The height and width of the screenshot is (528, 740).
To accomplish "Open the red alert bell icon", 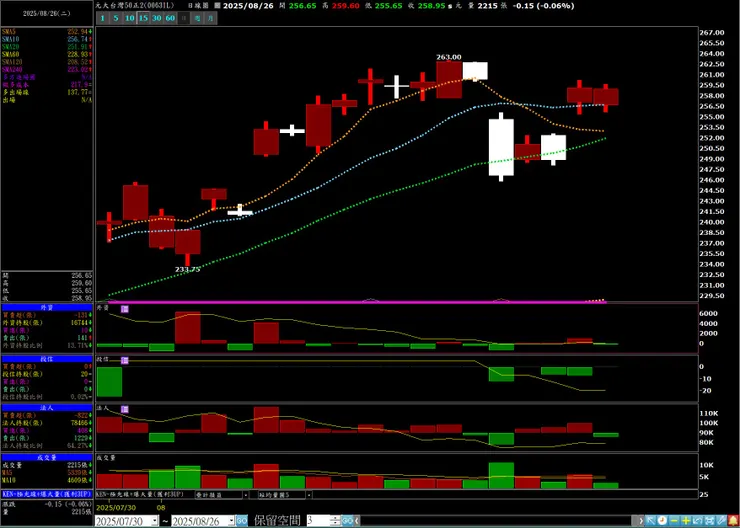I will pyautogui.click(x=733, y=520).
